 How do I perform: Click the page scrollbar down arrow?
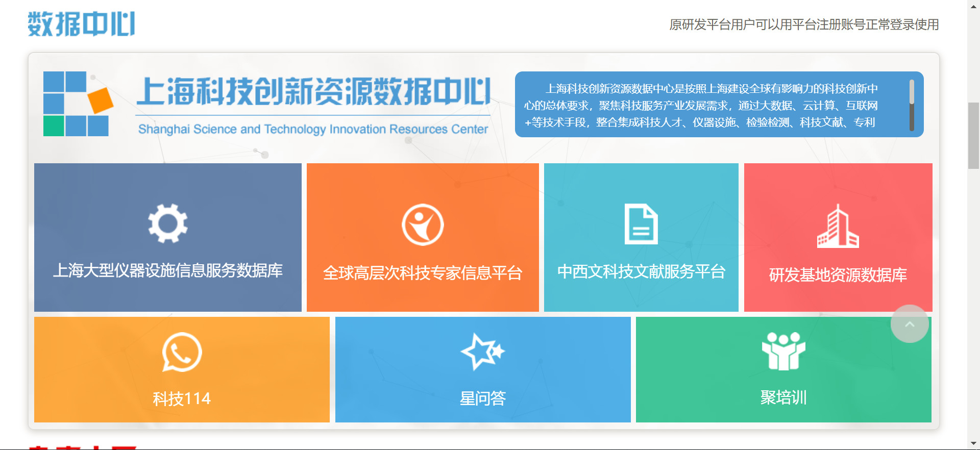(973, 443)
